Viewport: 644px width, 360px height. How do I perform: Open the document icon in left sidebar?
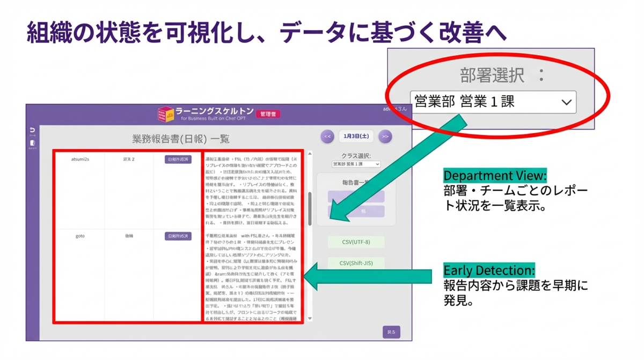[32, 143]
